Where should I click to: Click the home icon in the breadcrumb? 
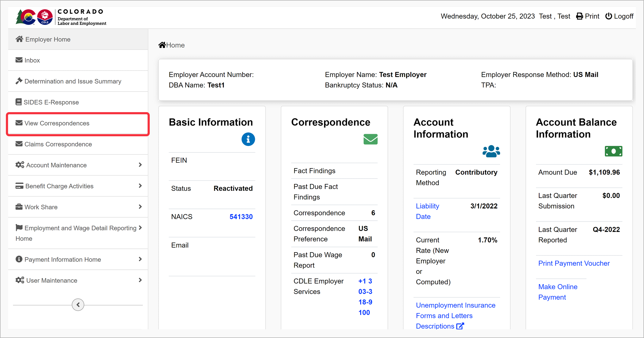pyautogui.click(x=162, y=45)
